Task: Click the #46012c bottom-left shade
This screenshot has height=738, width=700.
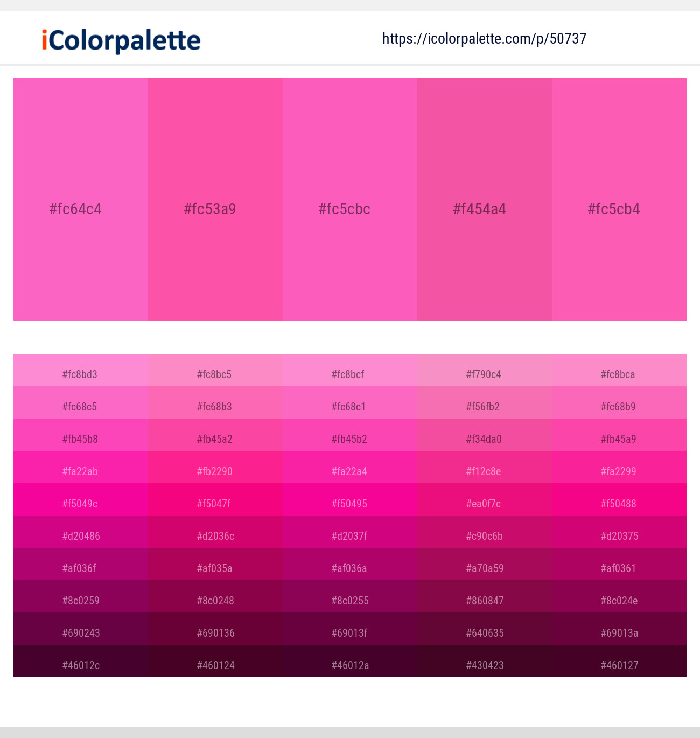Action: (x=80, y=665)
